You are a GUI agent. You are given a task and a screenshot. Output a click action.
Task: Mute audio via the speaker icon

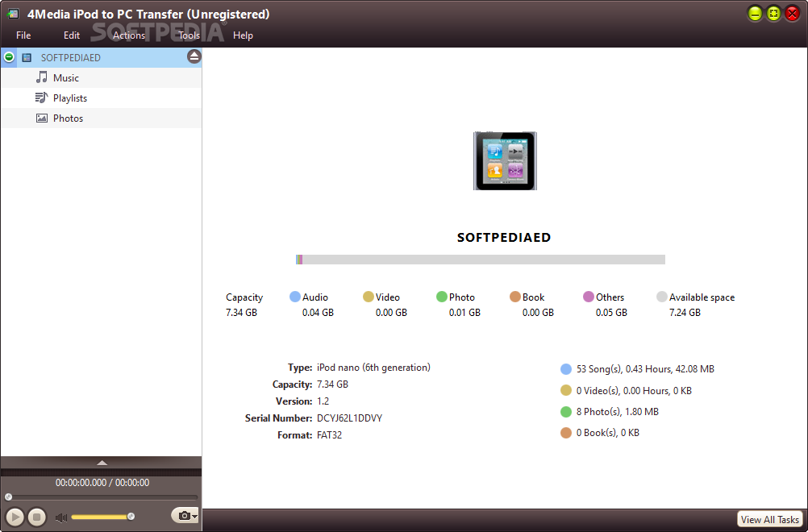pyautogui.click(x=60, y=517)
